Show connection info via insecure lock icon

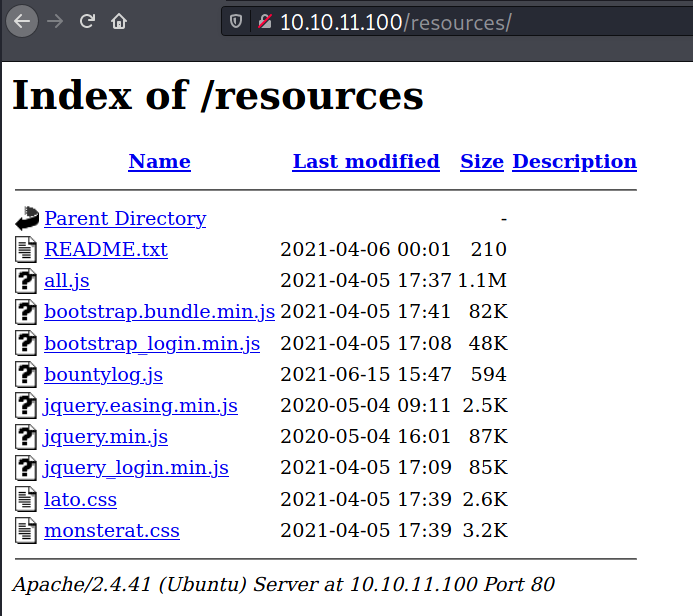click(265, 21)
